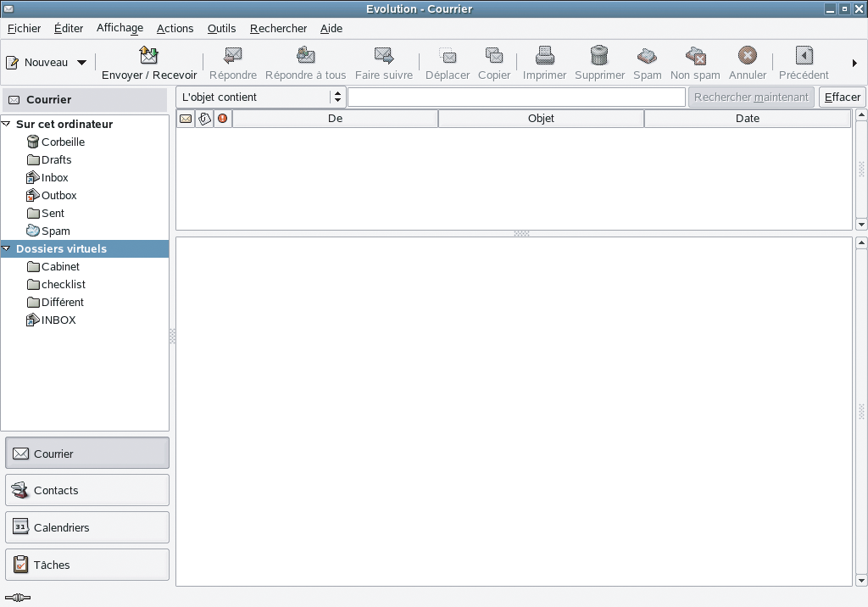Select the Faire suivre icon
The width and height of the screenshot is (868, 607).
384,58
